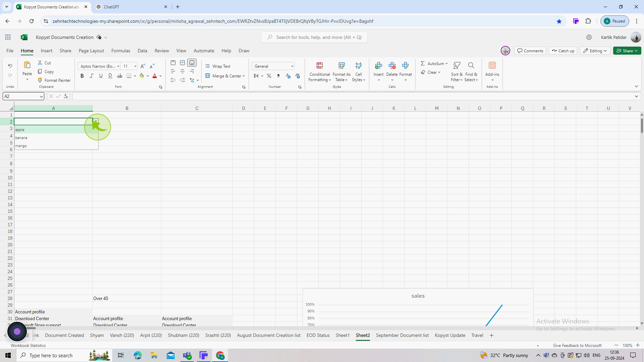This screenshot has width=644, height=362.
Task: Choose mango from the list
Action: pos(56,146)
